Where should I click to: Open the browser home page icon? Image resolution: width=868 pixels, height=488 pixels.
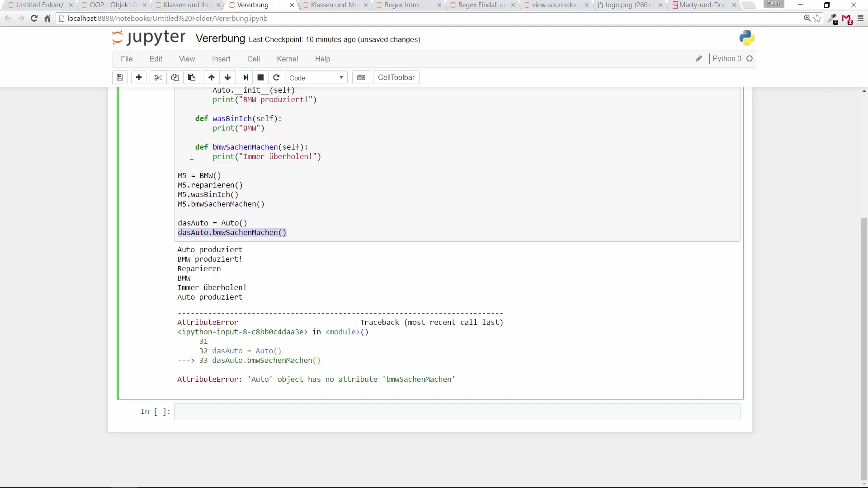pos(47,19)
